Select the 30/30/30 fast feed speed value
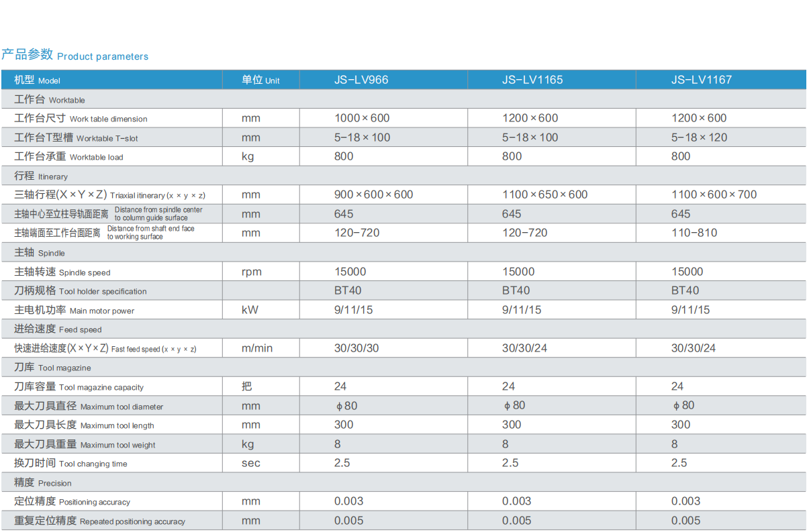The height and width of the screenshot is (532, 809). click(x=356, y=348)
